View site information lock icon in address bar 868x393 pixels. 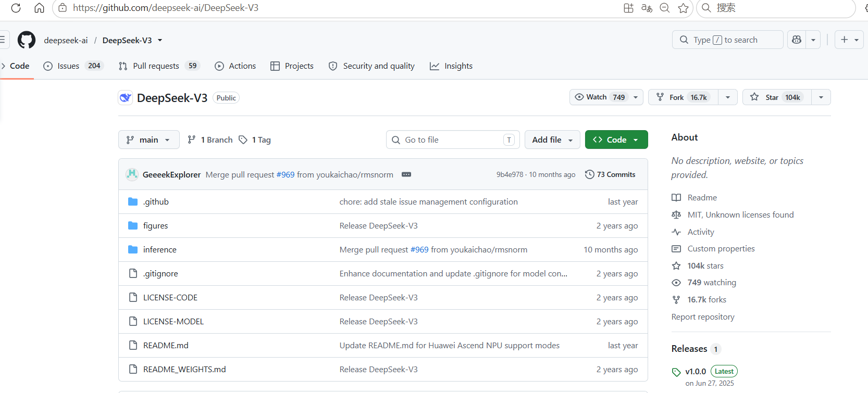[x=63, y=8]
